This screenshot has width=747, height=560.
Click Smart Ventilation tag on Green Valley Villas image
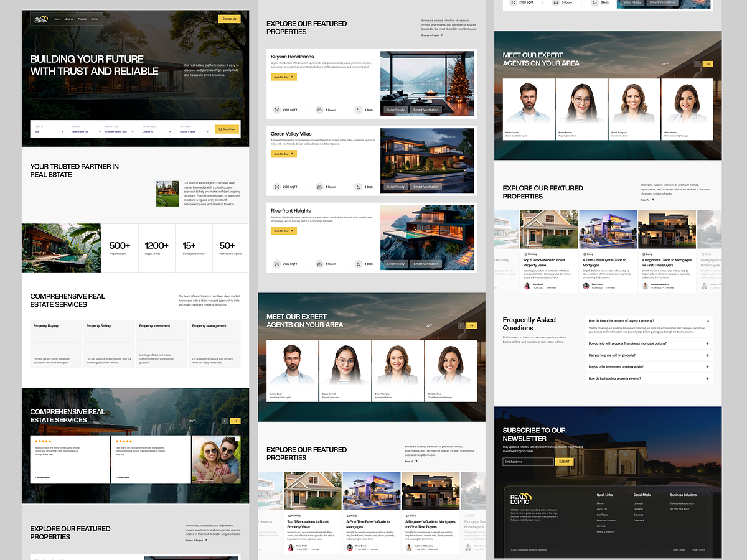(x=426, y=187)
